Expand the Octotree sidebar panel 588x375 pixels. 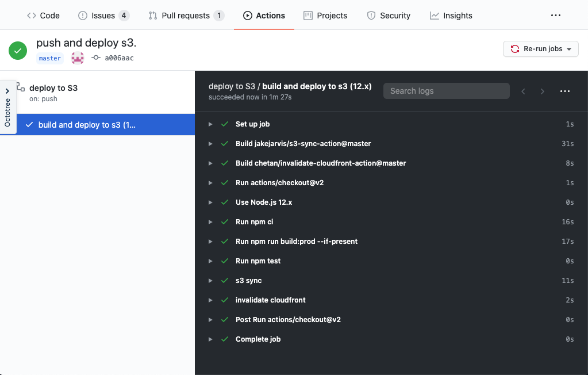point(7,107)
